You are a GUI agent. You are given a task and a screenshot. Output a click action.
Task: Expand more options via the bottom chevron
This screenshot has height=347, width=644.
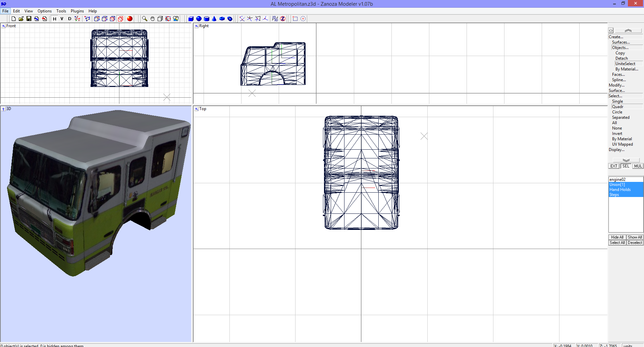626,160
